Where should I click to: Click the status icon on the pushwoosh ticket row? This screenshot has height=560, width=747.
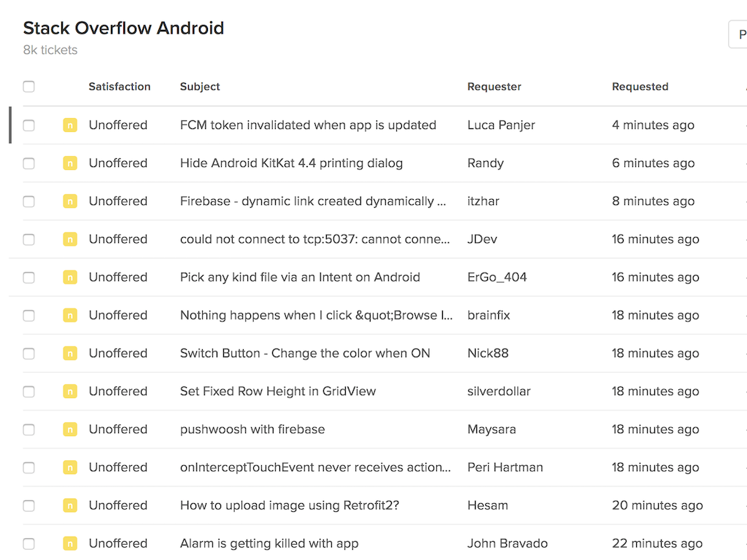[70, 429]
